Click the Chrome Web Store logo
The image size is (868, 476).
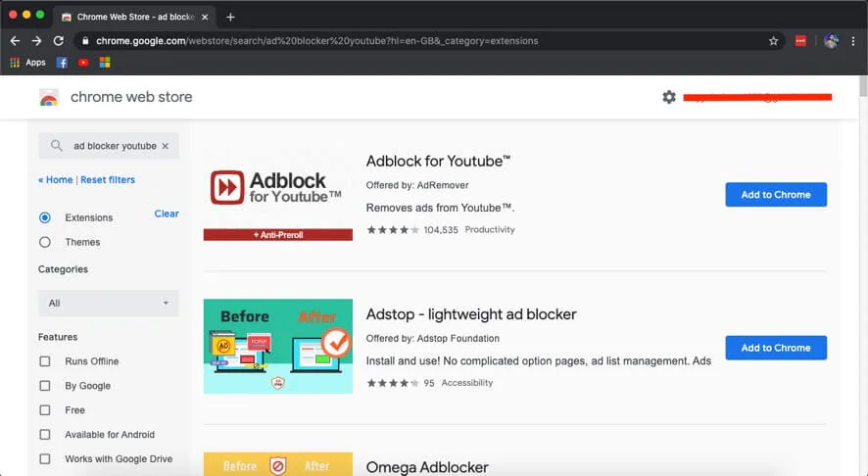(x=49, y=97)
